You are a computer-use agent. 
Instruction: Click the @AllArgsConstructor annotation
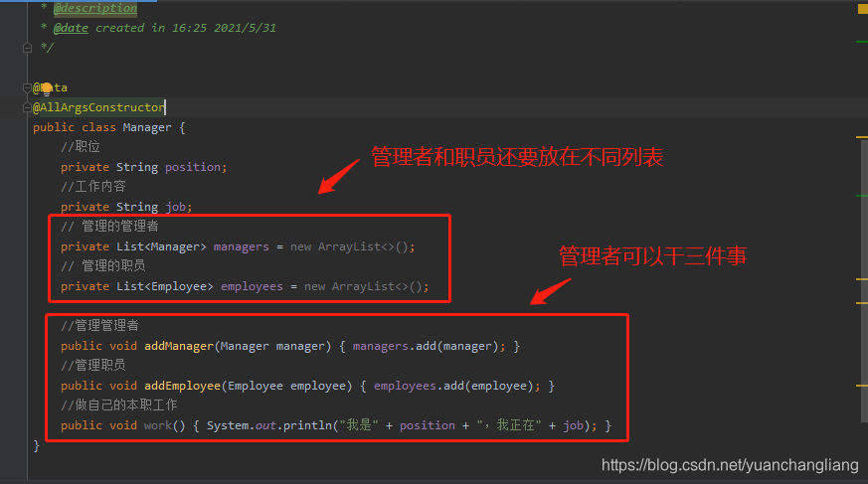[x=98, y=107]
